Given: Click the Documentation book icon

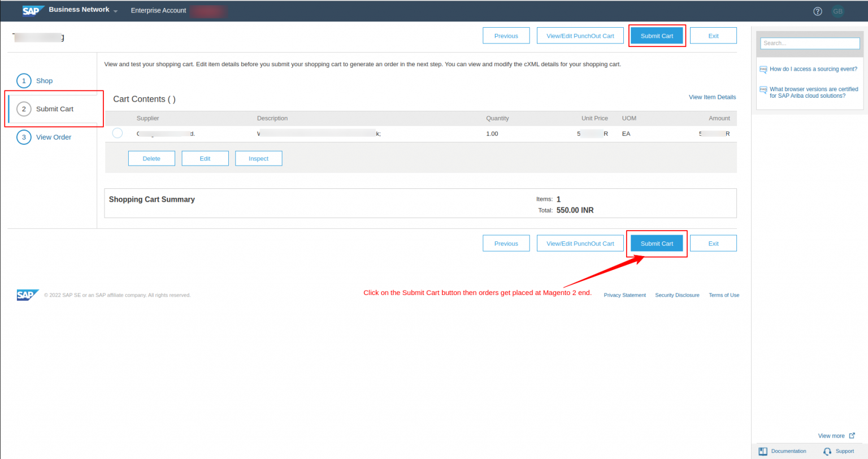Looking at the screenshot, I should tap(763, 451).
